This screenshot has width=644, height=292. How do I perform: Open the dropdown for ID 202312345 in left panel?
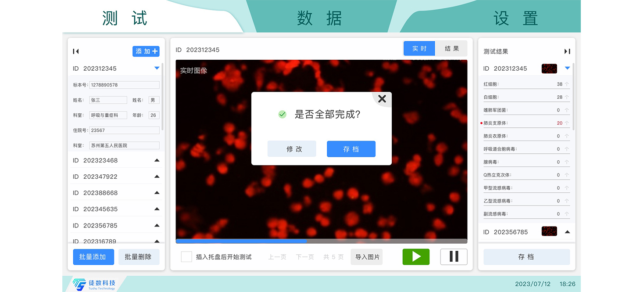[x=156, y=68]
